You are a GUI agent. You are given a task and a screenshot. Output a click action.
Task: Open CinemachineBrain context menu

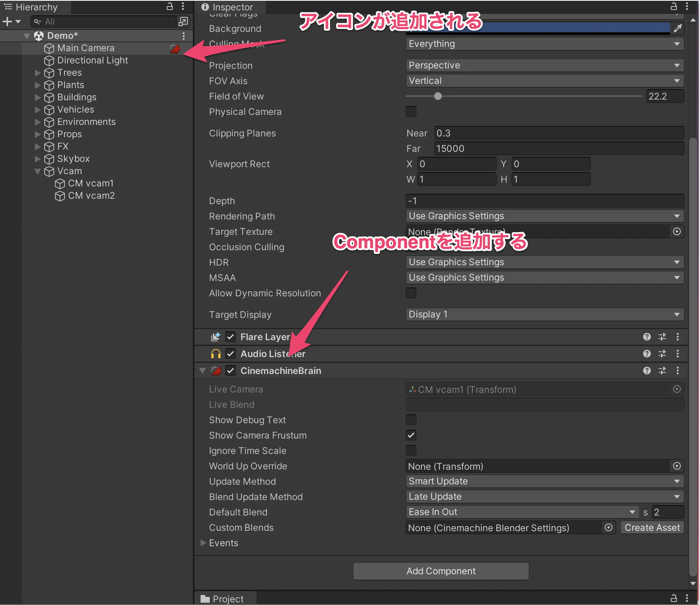(678, 371)
